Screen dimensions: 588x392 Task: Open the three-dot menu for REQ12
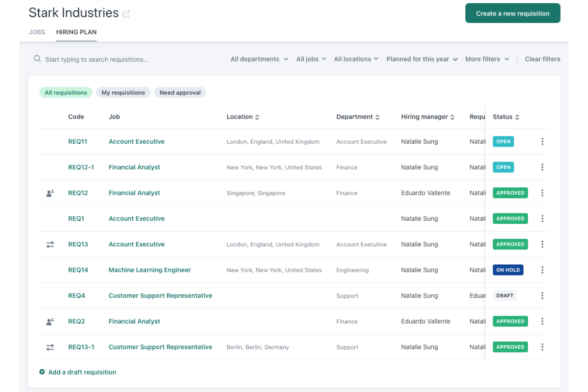coord(542,193)
